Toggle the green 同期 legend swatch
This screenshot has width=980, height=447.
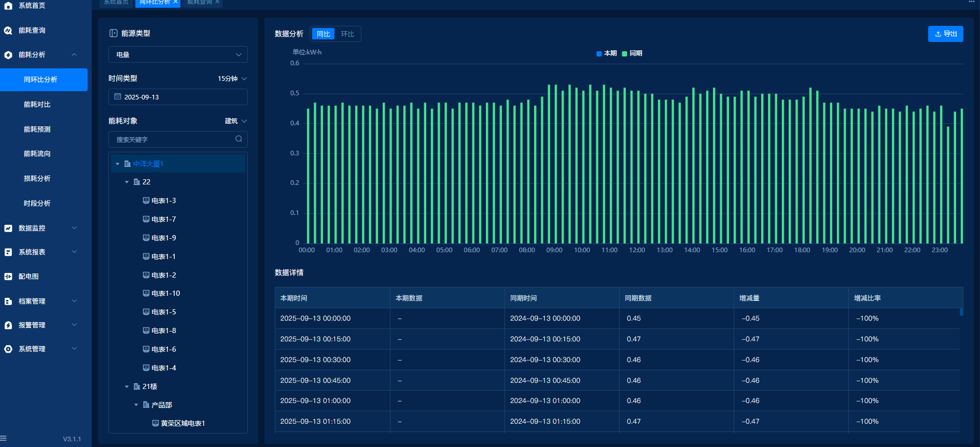click(624, 53)
